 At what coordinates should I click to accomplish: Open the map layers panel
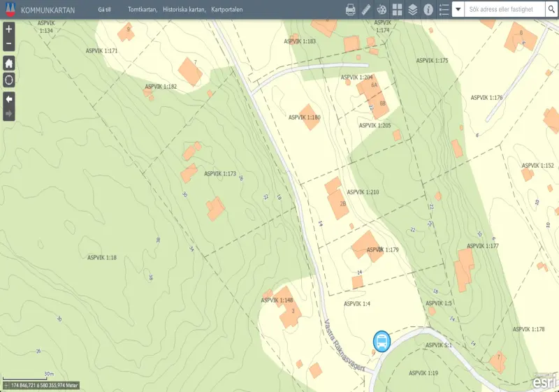click(x=412, y=10)
